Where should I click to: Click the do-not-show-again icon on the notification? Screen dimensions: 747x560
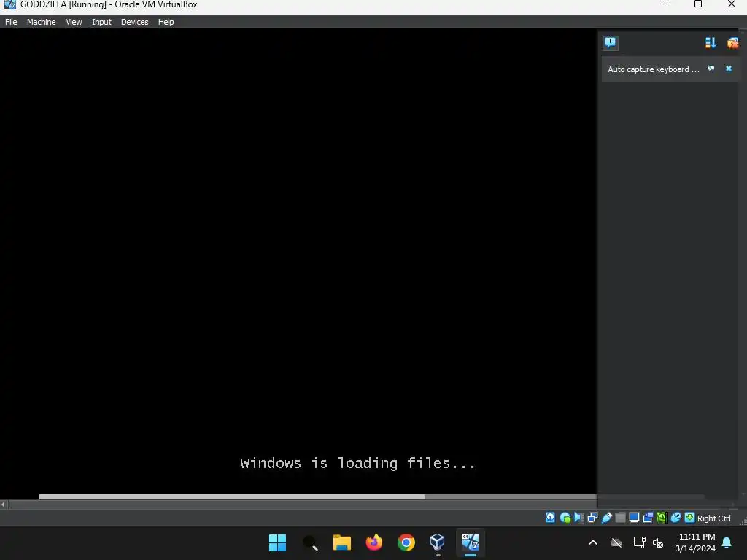pos(711,69)
